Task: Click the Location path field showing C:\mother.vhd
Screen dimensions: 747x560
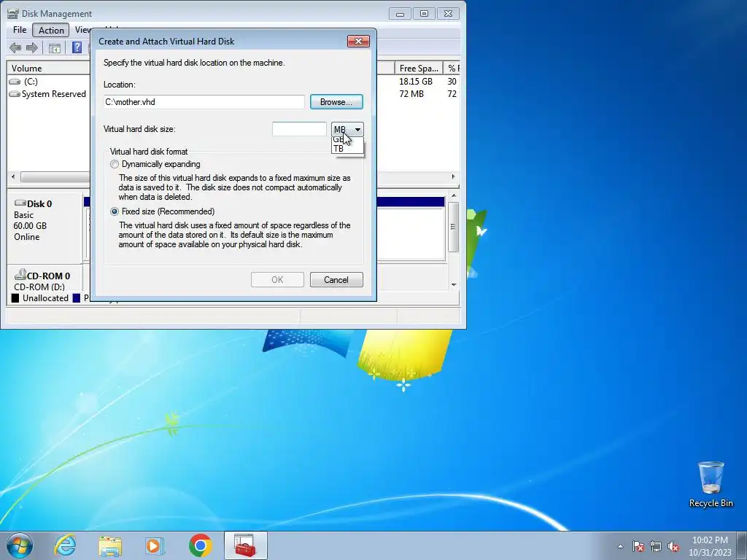Action: click(204, 102)
